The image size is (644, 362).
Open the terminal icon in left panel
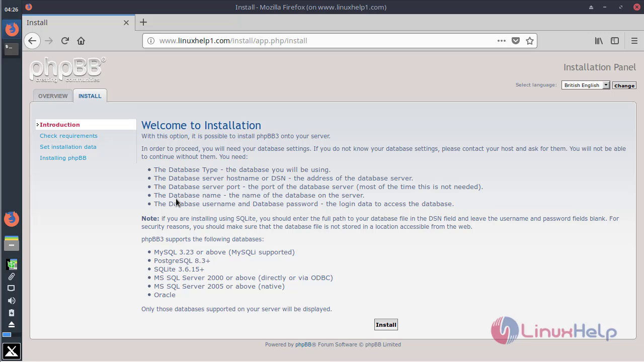coord(11,49)
